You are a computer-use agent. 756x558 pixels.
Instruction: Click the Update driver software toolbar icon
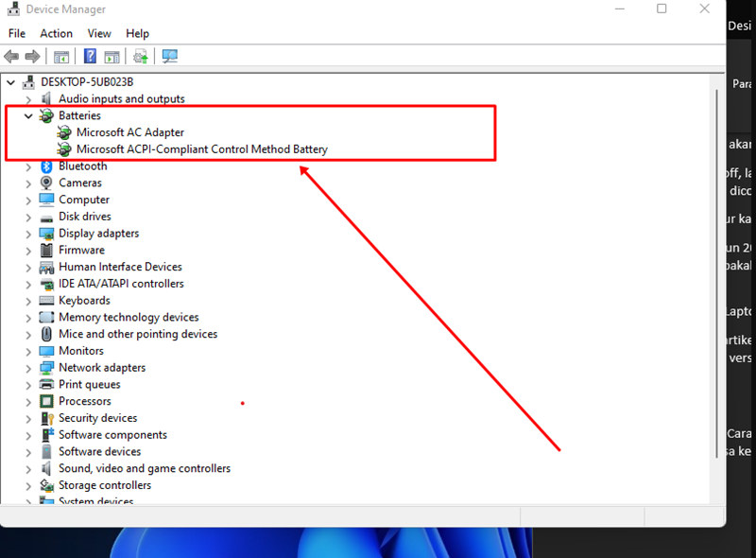point(141,57)
